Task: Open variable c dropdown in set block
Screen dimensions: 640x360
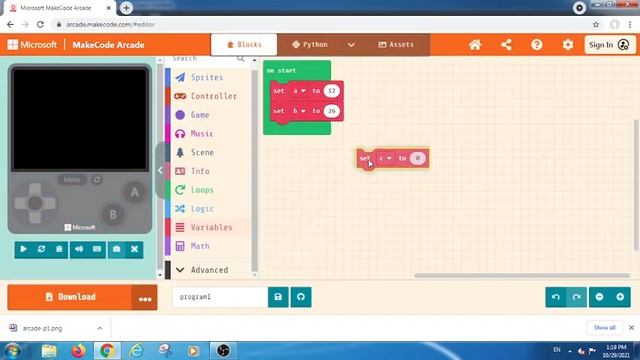Action: click(385, 158)
